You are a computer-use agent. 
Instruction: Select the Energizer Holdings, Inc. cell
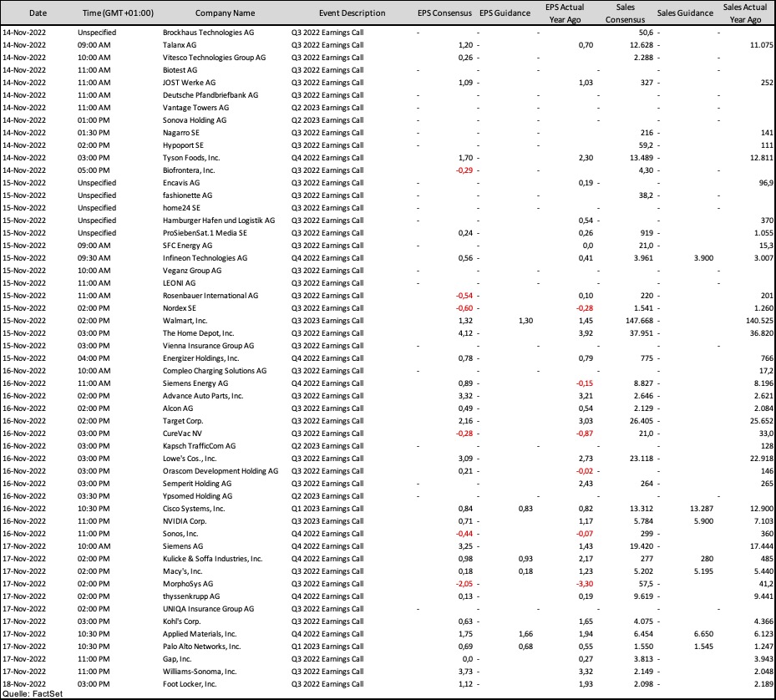pos(201,358)
